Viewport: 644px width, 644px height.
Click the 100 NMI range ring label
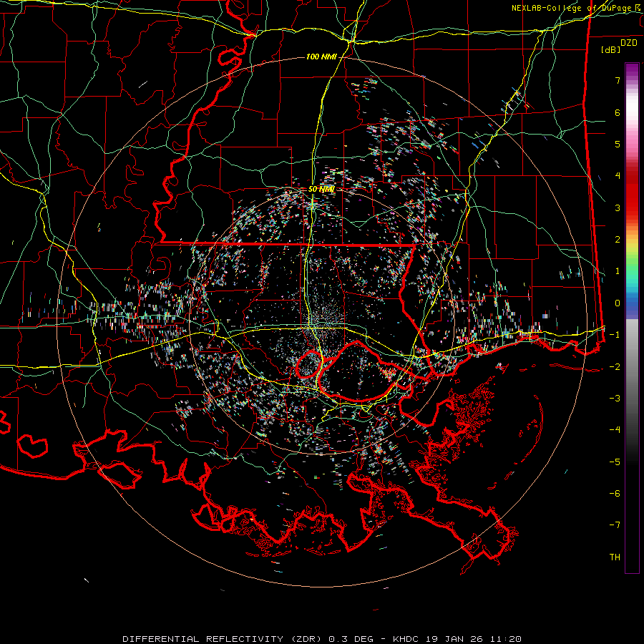click(321, 57)
